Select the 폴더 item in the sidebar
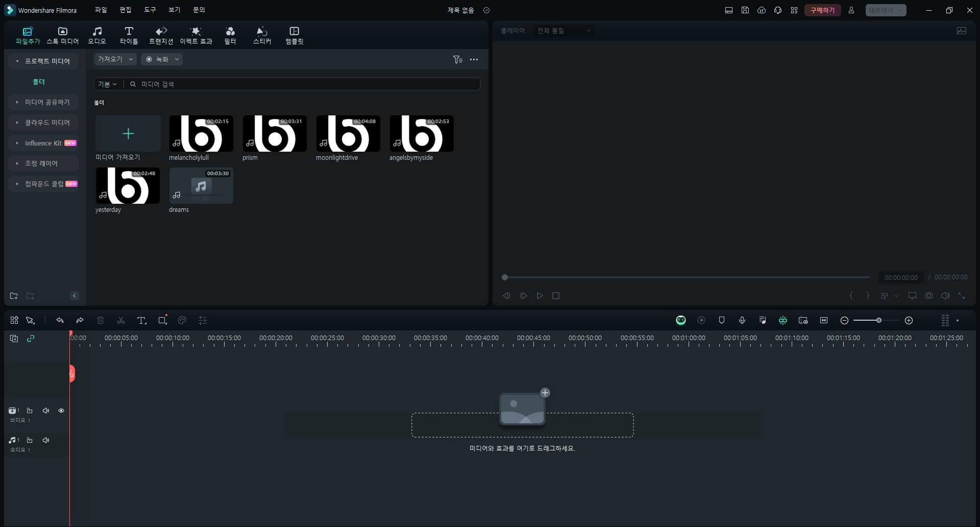980x527 pixels. pos(39,82)
